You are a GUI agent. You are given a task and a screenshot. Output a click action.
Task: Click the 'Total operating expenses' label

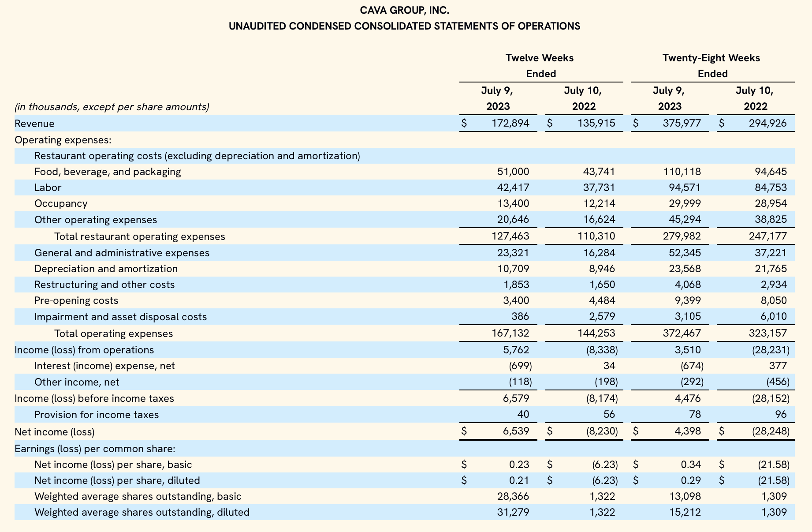point(114,333)
